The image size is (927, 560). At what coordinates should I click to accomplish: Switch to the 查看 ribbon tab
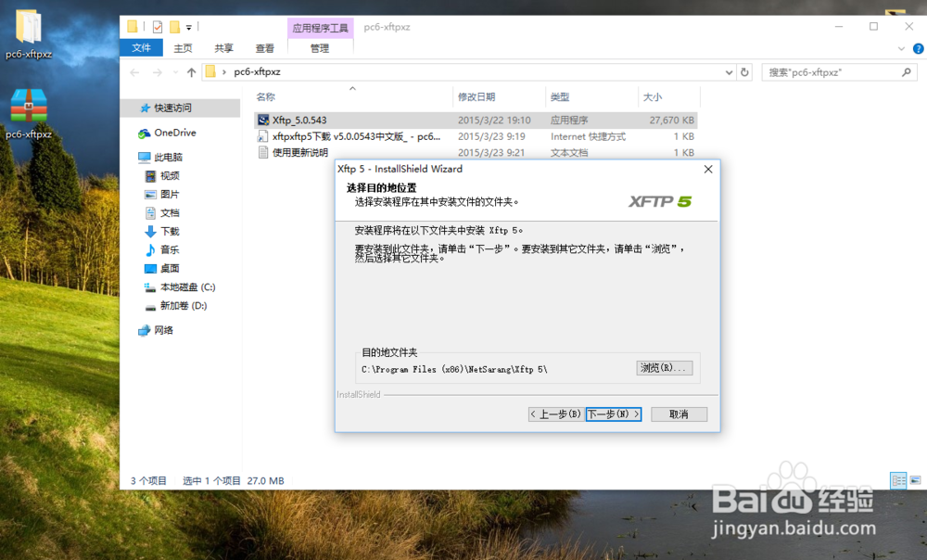(264, 48)
